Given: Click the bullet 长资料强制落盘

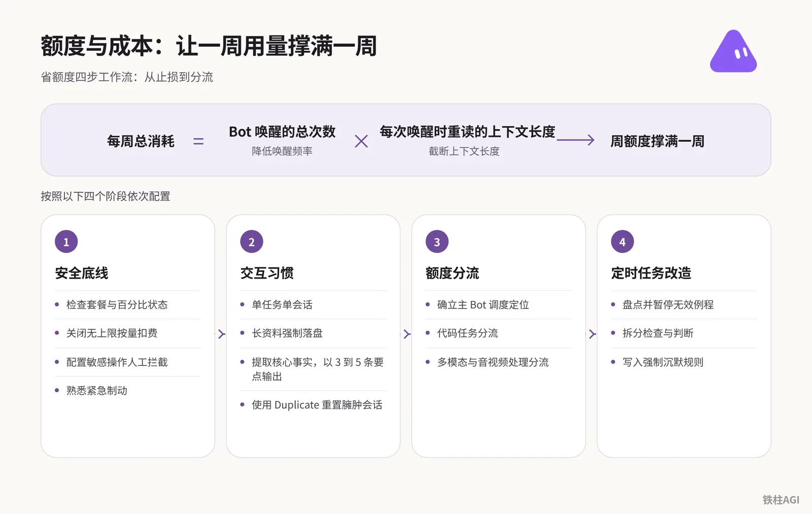Looking at the screenshot, I should 287,333.
